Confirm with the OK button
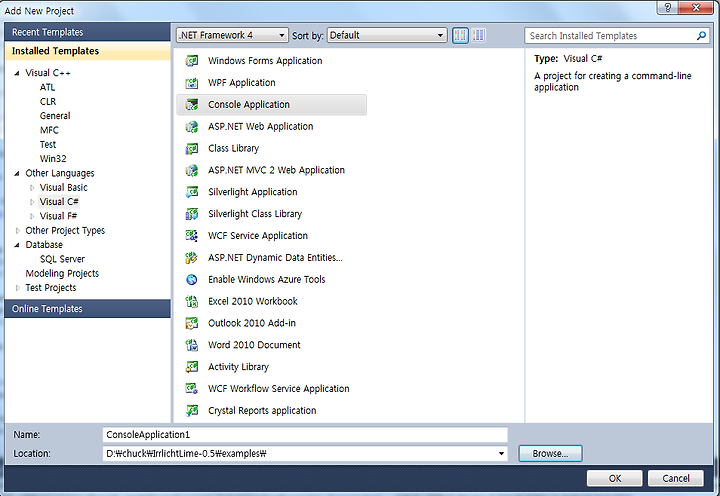 coord(614,478)
